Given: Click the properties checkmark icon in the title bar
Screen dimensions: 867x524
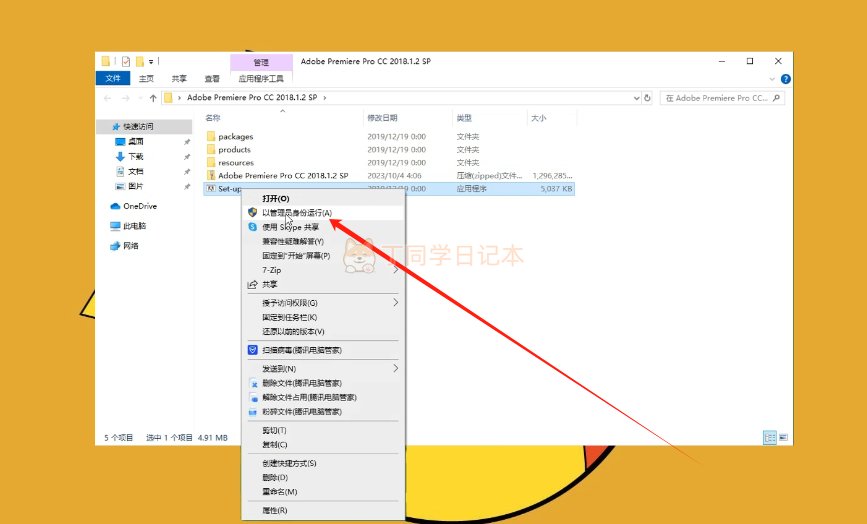Looking at the screenshot, I should 126,61.
